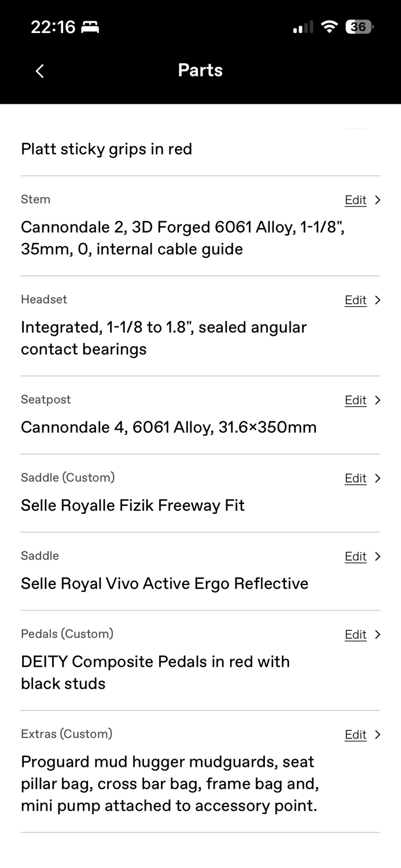The image size is (401, 868).
Task: Edit the Stem part
Action: [x=355, y=200]
